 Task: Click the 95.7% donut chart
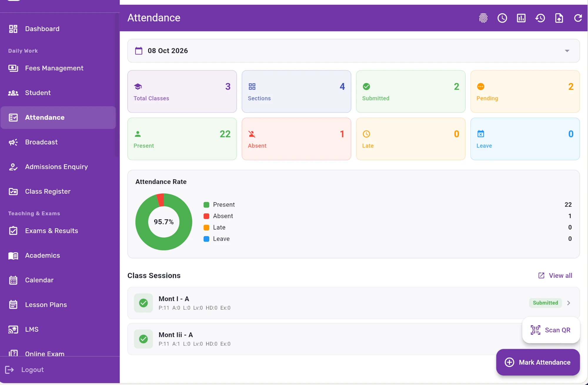tap(164, 222)
